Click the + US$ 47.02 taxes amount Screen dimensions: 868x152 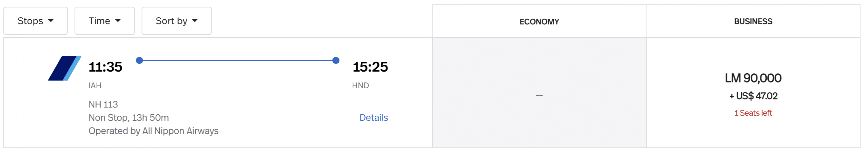click(753, 96)
